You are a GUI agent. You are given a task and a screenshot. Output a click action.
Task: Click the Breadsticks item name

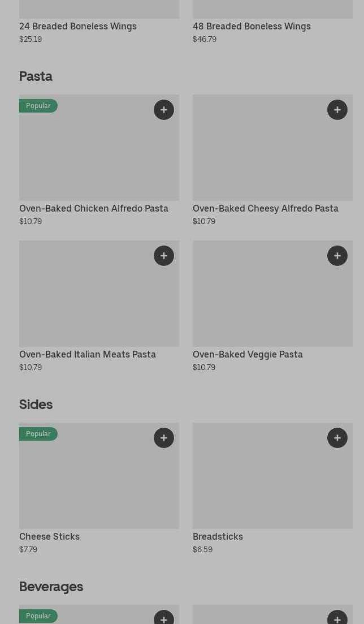pos(218,536)
